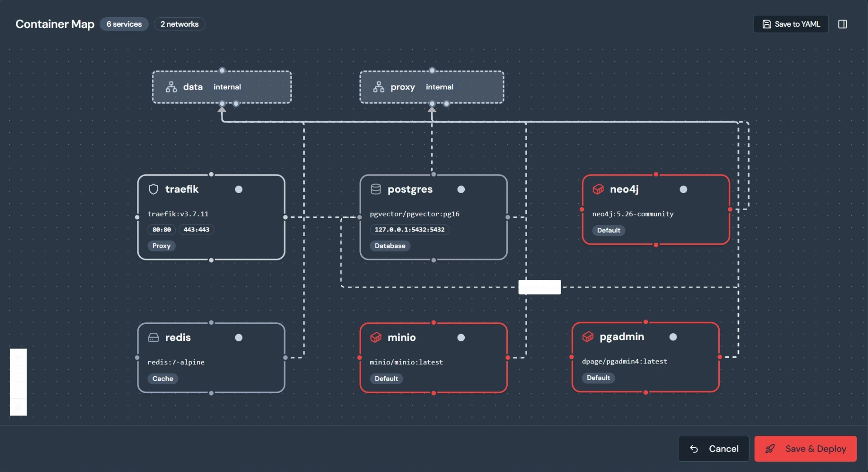Click the top handle of the traefik node

(211, 175)
